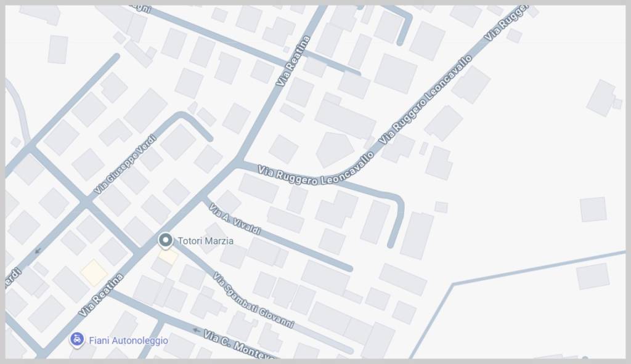Click the Via Sgambati Giovanni street label

(x=253, y=300)
